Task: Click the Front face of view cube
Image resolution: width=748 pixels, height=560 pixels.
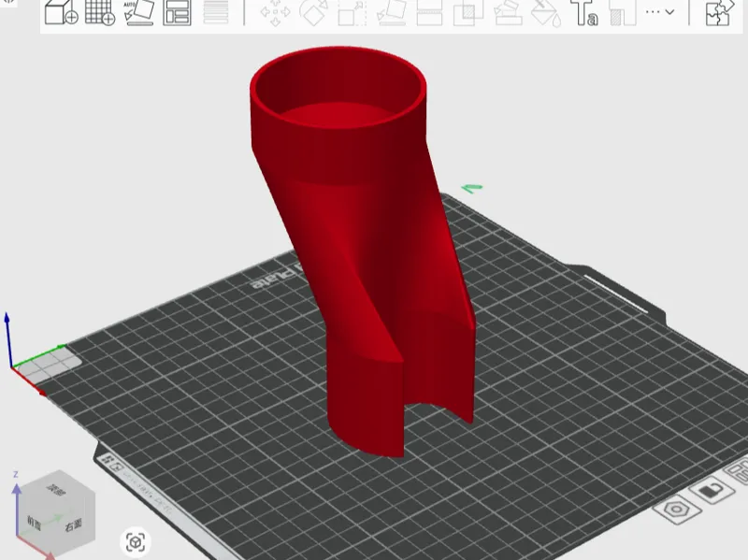Action: point(35,524)
